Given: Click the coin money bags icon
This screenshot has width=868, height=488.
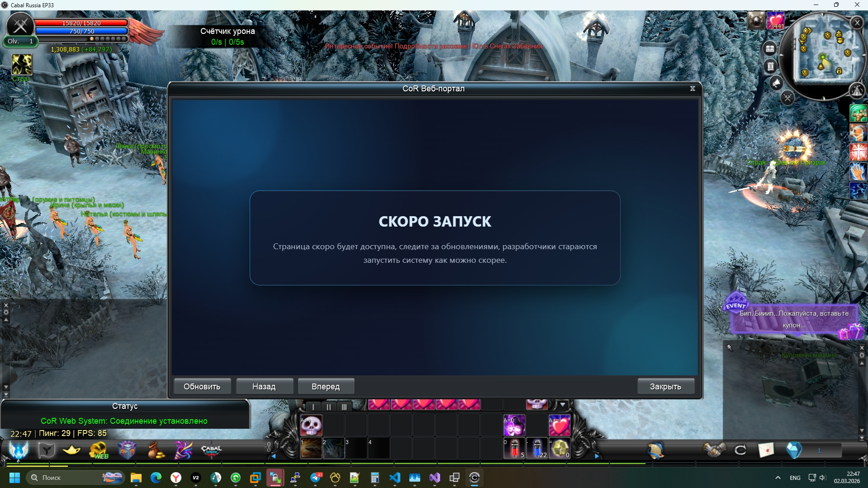Looking at the screenshot, I should (155, 450).
